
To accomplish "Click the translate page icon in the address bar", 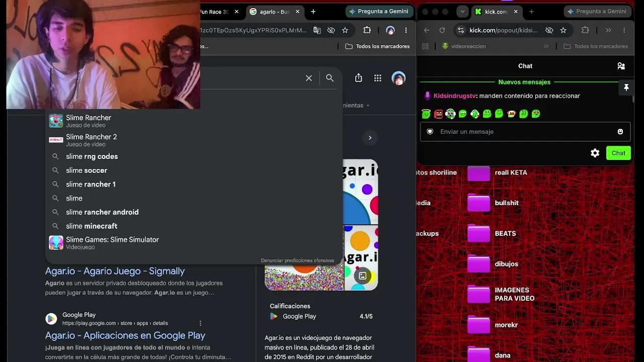I will [x=317, y=30].
